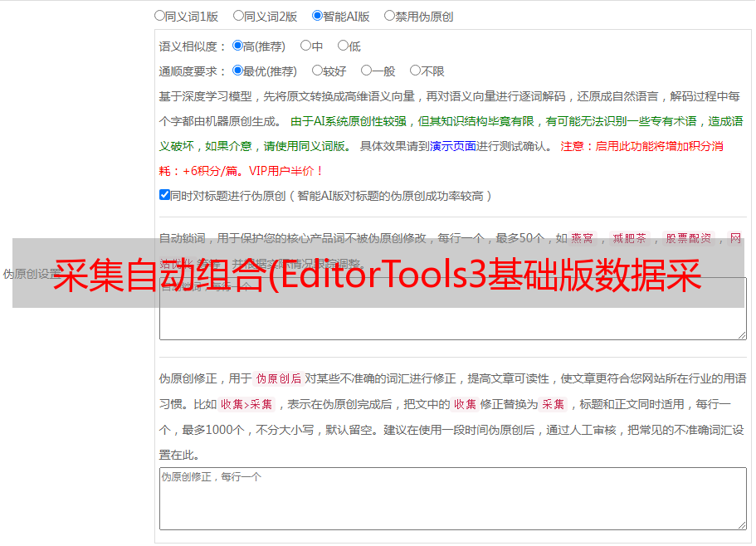Screen dimensions: 756x546
Task: Click the 燕窝 example keyword tag
Action: point(582,238)
